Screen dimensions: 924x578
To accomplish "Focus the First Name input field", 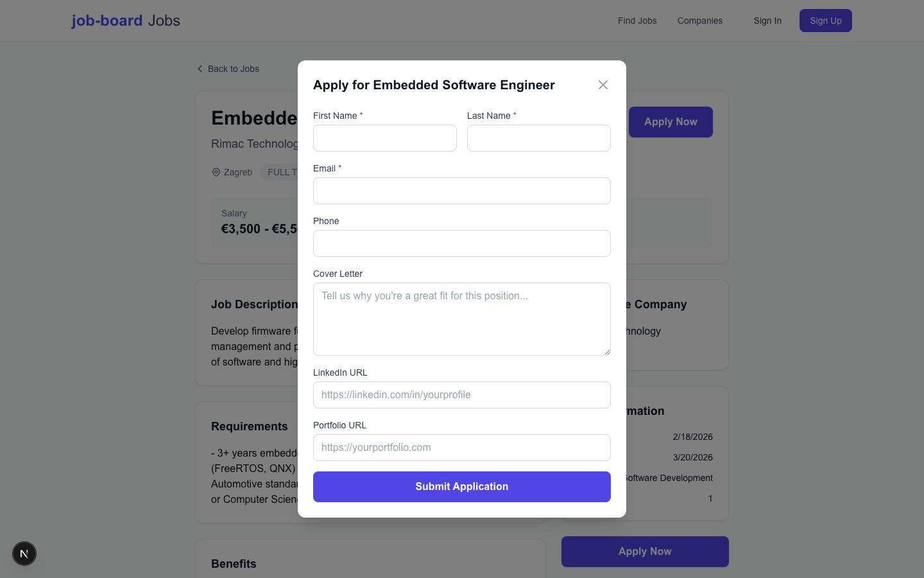I will [384, 137].
